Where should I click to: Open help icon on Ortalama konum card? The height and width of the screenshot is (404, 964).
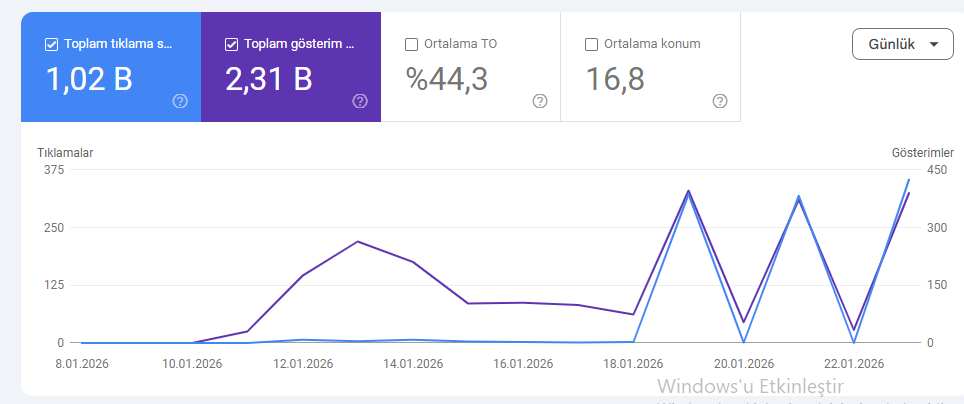[720, 101]
